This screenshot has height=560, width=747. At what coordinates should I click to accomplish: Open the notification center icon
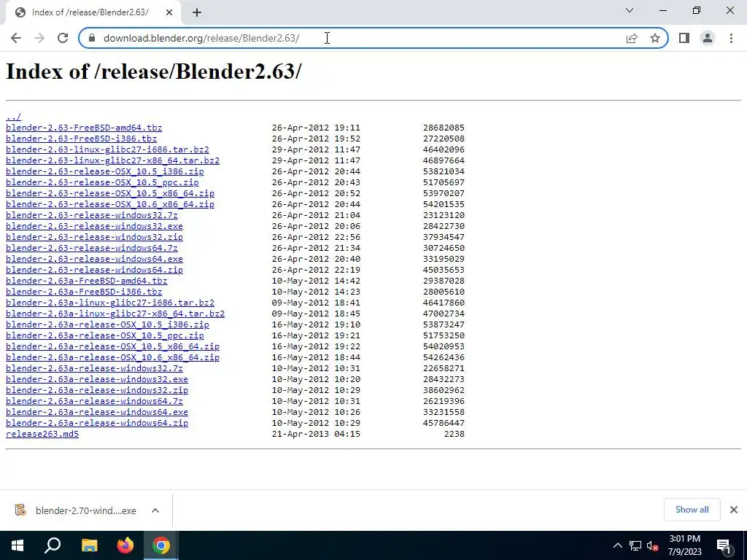724,545
